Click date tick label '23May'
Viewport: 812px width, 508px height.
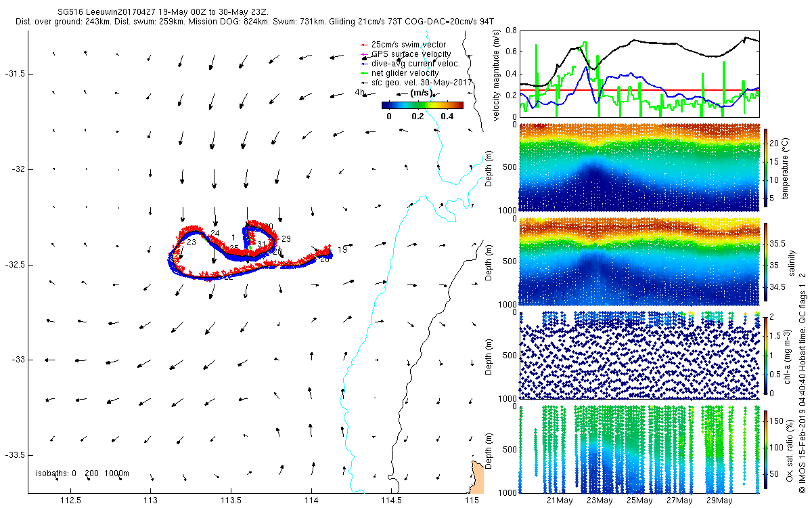click(x=600, y=501)
